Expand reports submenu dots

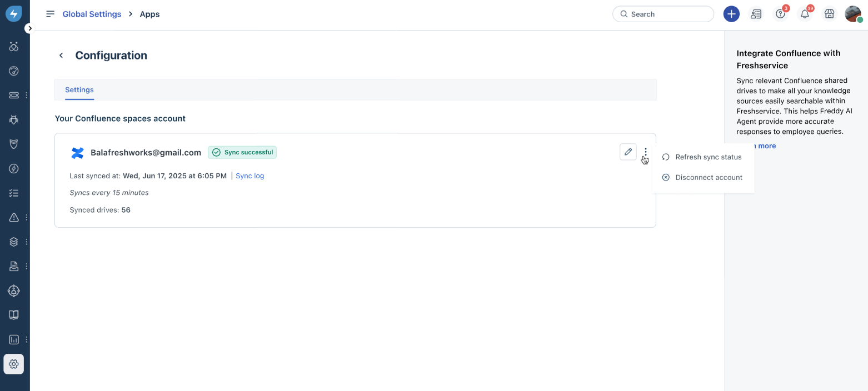coord(26,339)
